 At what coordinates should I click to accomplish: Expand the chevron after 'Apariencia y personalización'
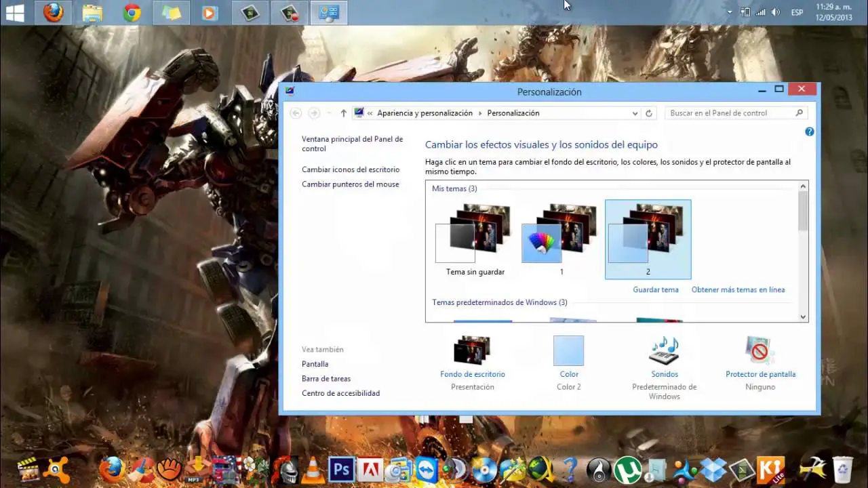click(480, 113)
